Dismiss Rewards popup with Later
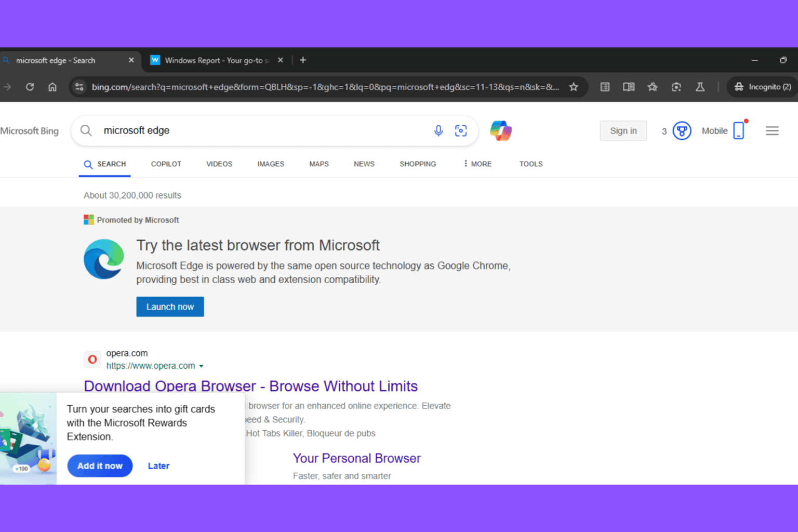The width and height of the screenshot is (798, 532). pyautogui.click(x=158, y=466)
